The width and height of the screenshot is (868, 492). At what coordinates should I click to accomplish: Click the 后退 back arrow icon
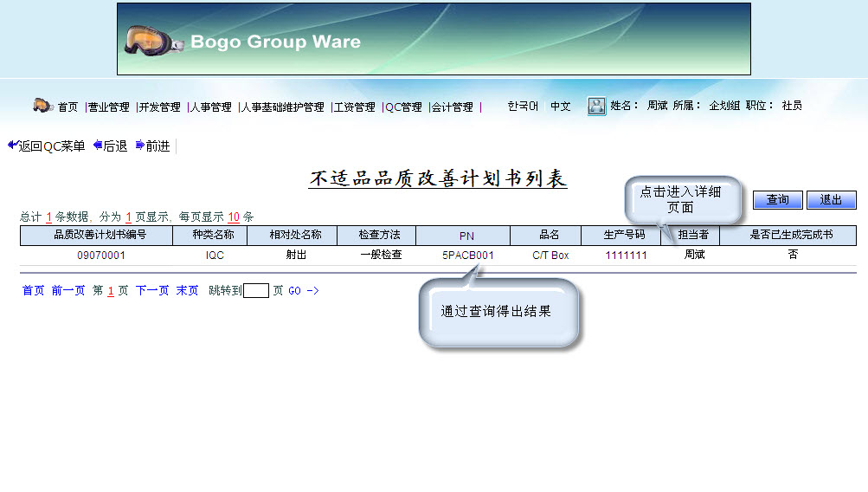98,146
